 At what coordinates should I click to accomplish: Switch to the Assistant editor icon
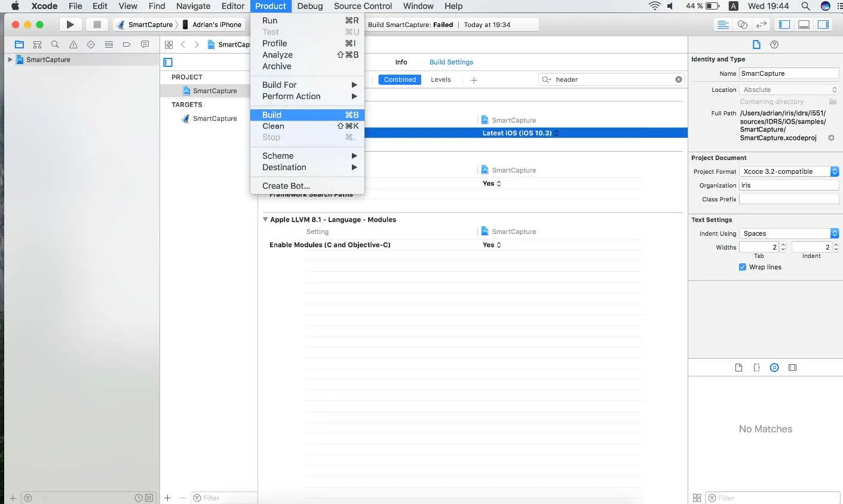tap(742, 24)
